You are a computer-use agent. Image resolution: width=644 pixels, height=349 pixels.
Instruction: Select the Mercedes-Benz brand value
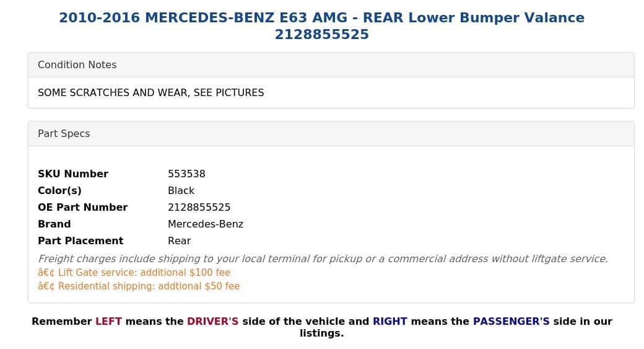(206, 224)
